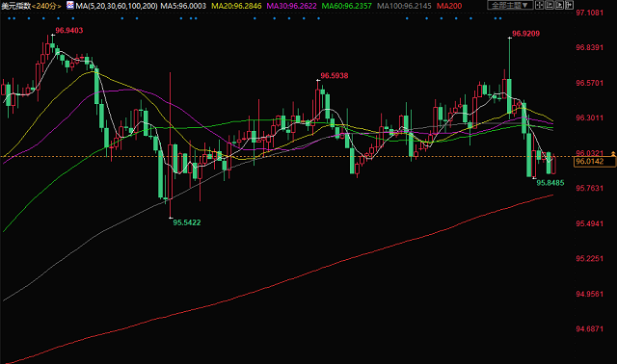Image resolution: width=617 pixels, height=364 pixels.
Task: Click the MA indicator chart icon
Action: pyautogui.click(x=70, y=5)
